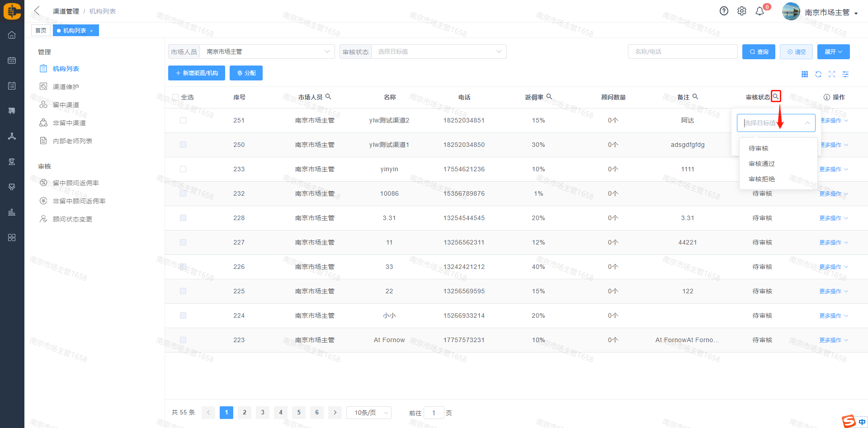Viewport: 868px width, 428px height.
Task: Select 审核通过 from the status list
Action: click(x=762, y=164)
